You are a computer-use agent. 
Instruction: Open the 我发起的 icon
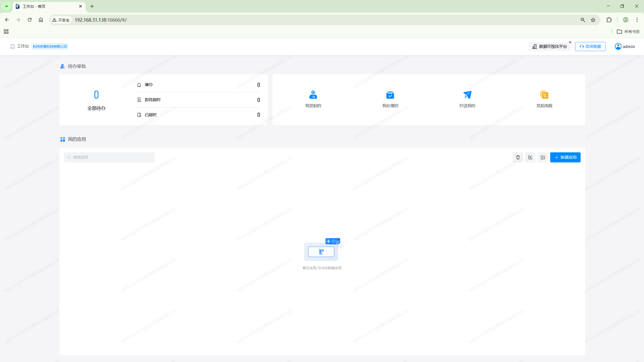pyautogui.click(x=313, y=95)
